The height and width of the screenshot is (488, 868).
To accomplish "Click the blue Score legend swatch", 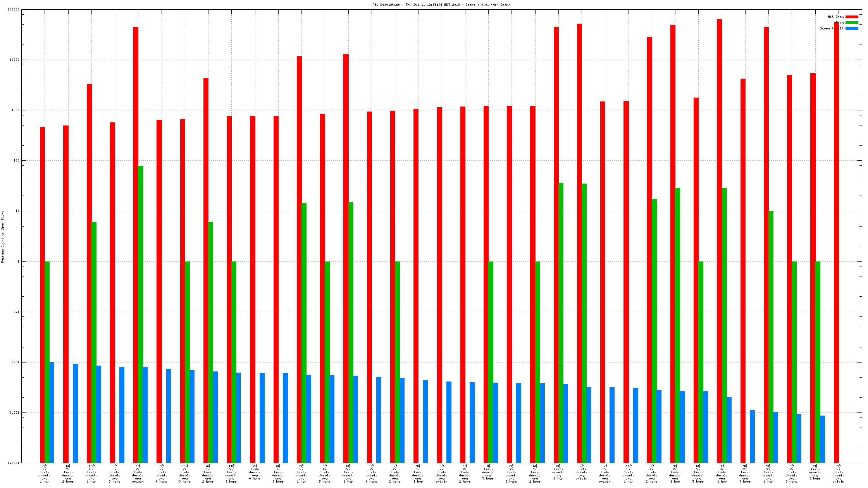I will click(852, 28).
